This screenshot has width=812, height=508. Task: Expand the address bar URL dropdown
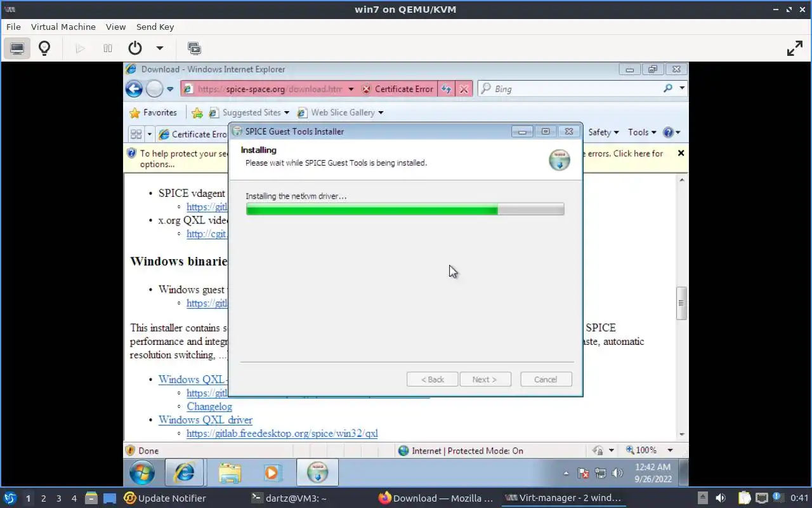[351, 89]
